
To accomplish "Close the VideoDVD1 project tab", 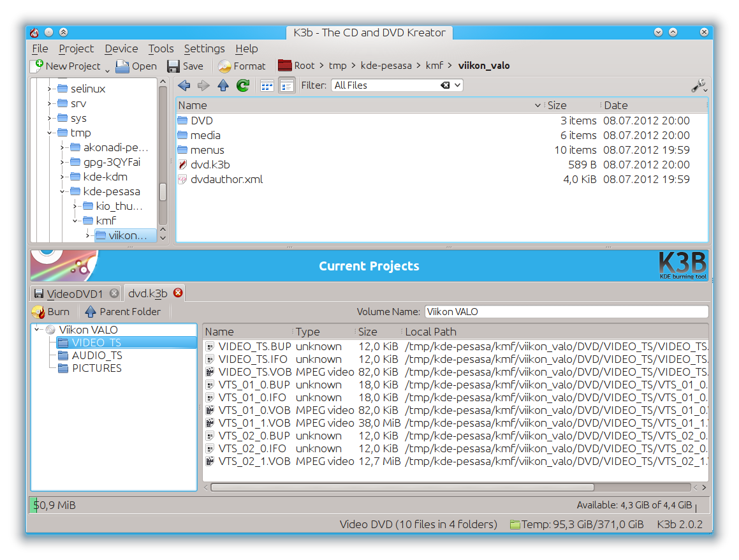I will (x=114, y=293).
